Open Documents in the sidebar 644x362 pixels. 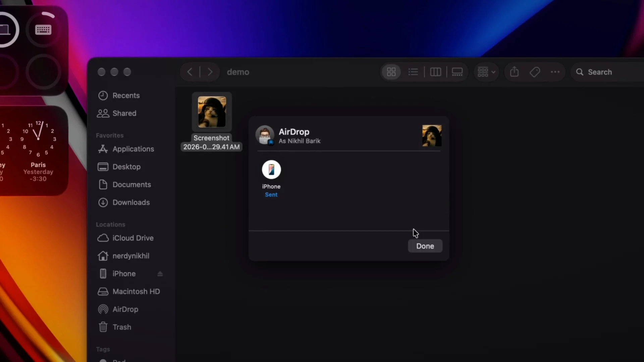point(131,184)
